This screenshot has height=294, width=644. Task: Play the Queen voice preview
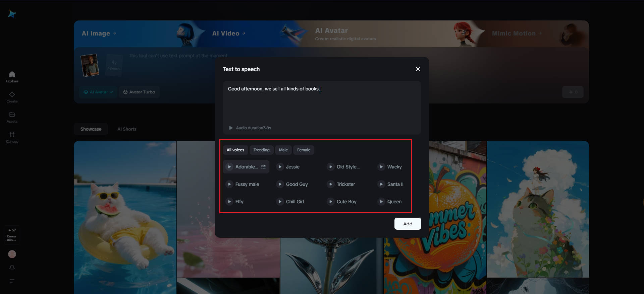click(x=381, y=202)
